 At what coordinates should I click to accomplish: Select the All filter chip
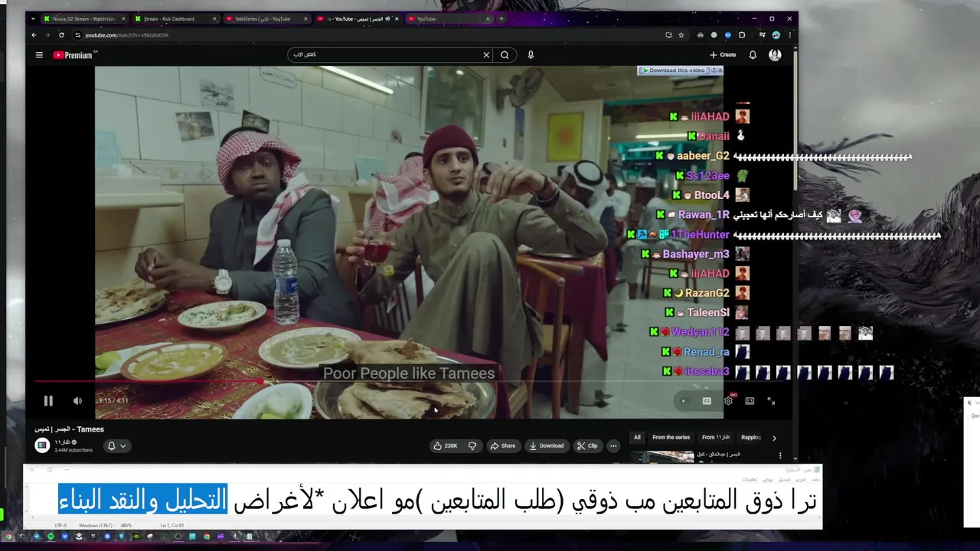[x=637, y=437]
